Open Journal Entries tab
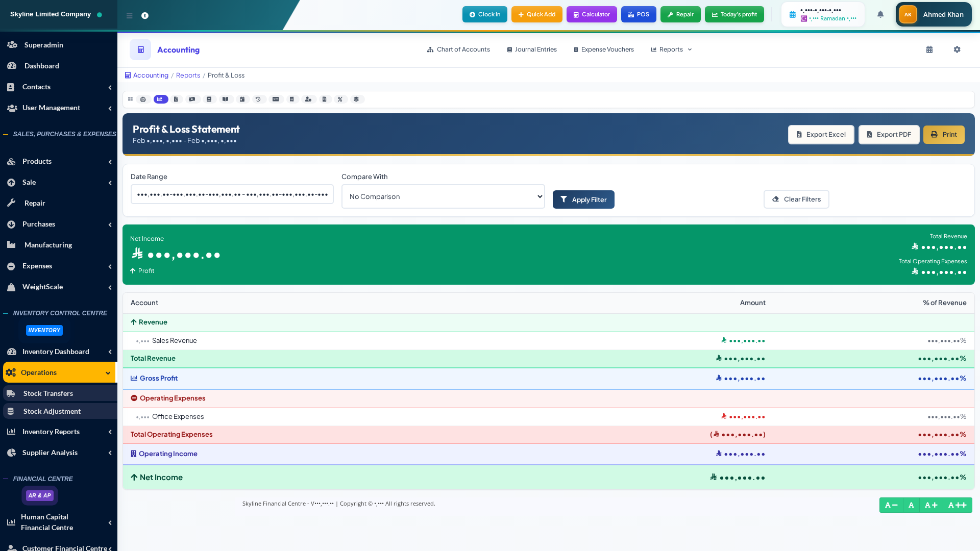The width and height of the screenshot is (980, 551). point(532,49)
